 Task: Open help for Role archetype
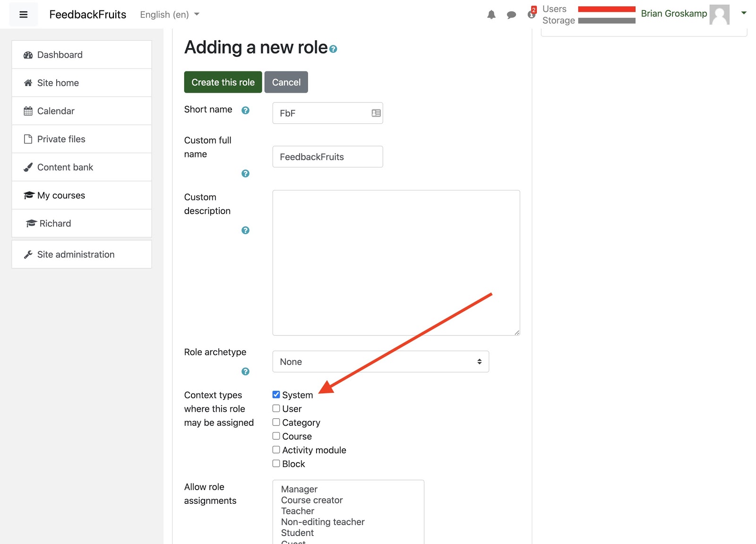(245, 371)
